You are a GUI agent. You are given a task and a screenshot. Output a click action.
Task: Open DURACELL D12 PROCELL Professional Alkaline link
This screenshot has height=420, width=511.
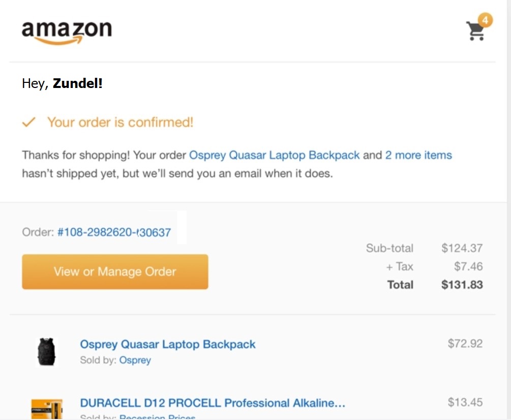point(213,403)
